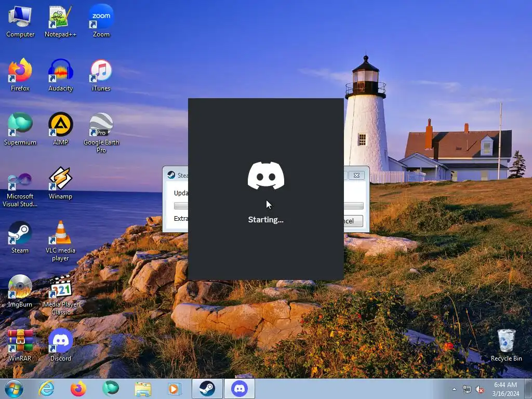Screen dimensions: 532x399
Task: Select the VLC media player icon
Action: pos(60,241)
